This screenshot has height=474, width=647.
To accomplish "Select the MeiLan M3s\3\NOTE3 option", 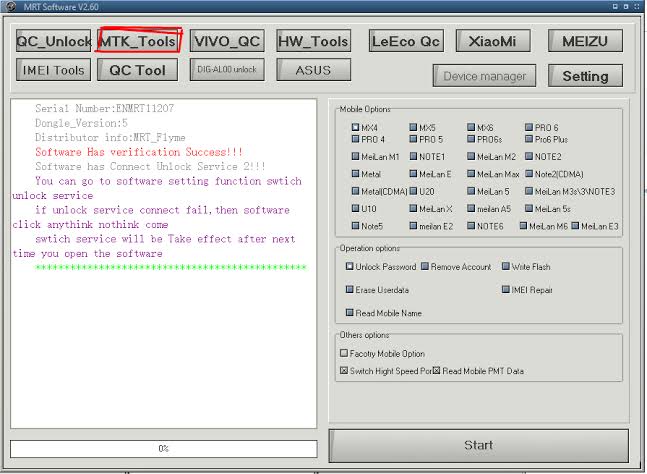I will 529,191.
